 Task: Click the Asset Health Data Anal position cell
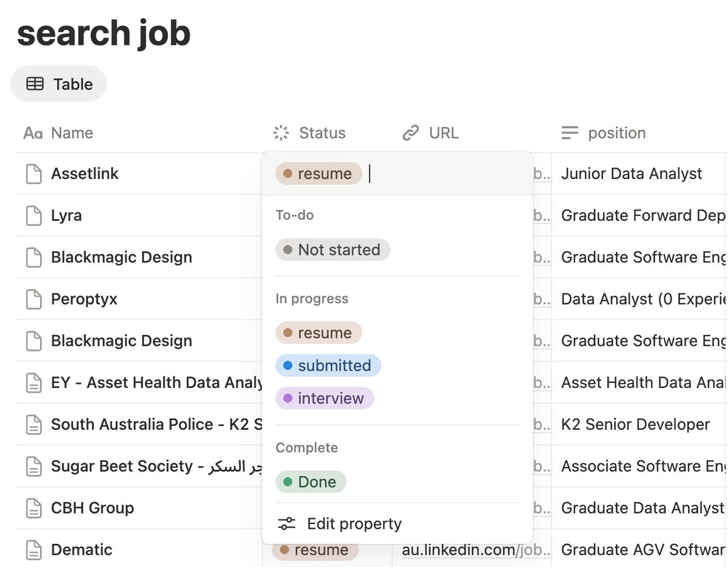(643, 383)
